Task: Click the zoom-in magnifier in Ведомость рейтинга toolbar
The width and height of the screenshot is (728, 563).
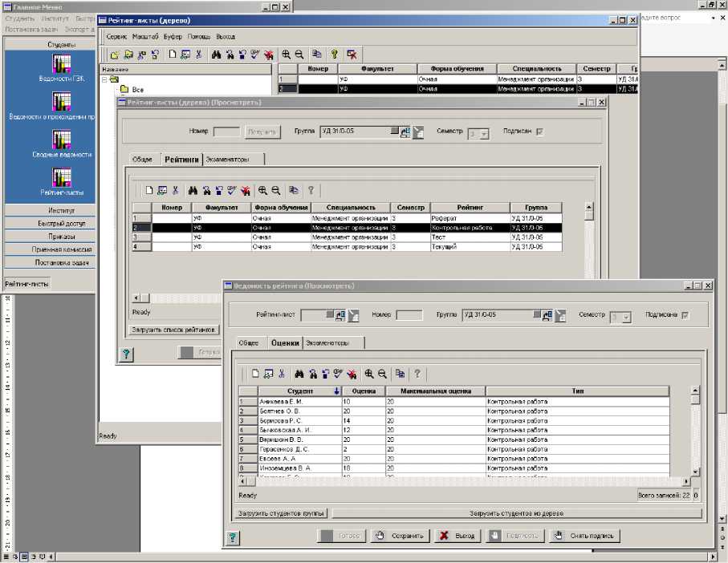Action: [x=369, y=374]
